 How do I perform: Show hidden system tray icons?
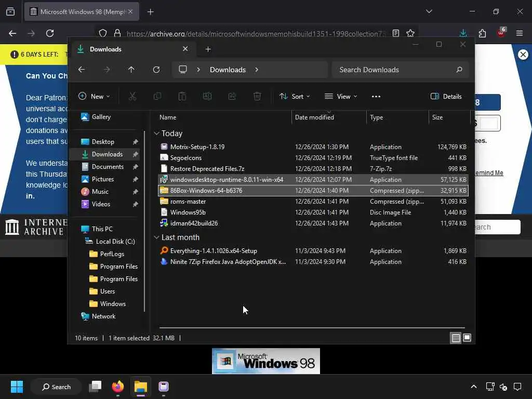click(x=474, y=387)
